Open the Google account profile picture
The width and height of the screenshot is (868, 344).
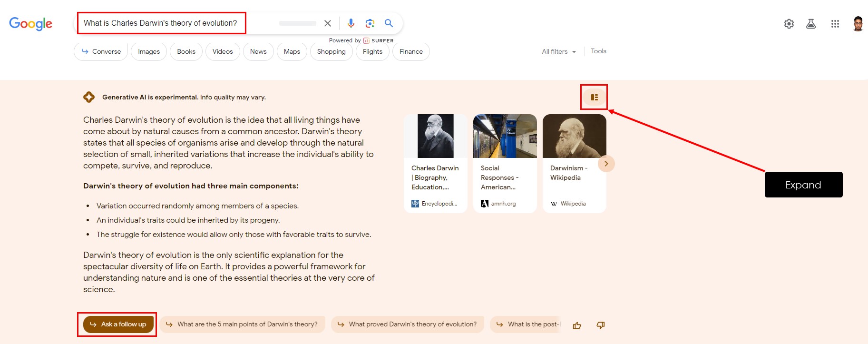pyautogui.click(x=858, y=24)
